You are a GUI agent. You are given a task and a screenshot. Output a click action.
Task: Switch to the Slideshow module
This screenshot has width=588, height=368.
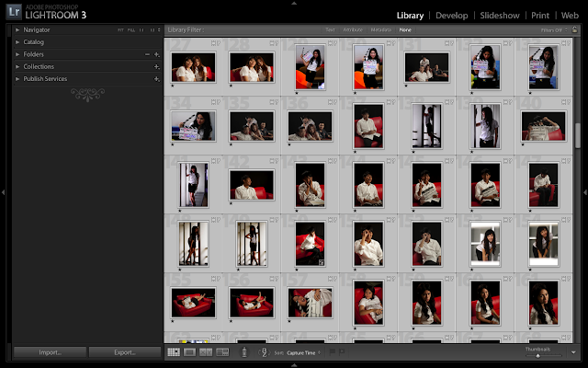[x=500, y=16]
